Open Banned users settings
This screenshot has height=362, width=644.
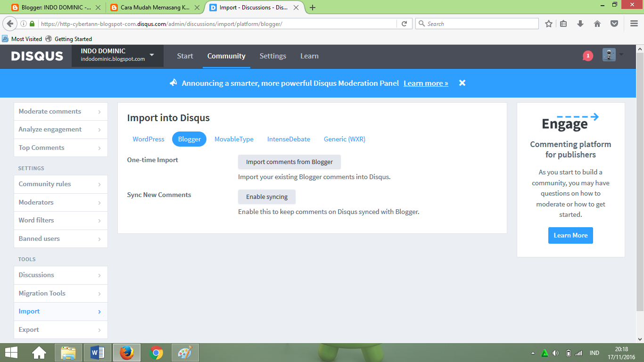60,239
